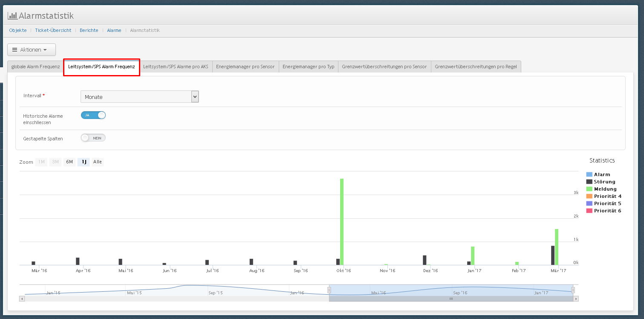Click navigator scrollbar right arrow
The width and height of the screenshot is (644, 319).
[x=576, y=299]
